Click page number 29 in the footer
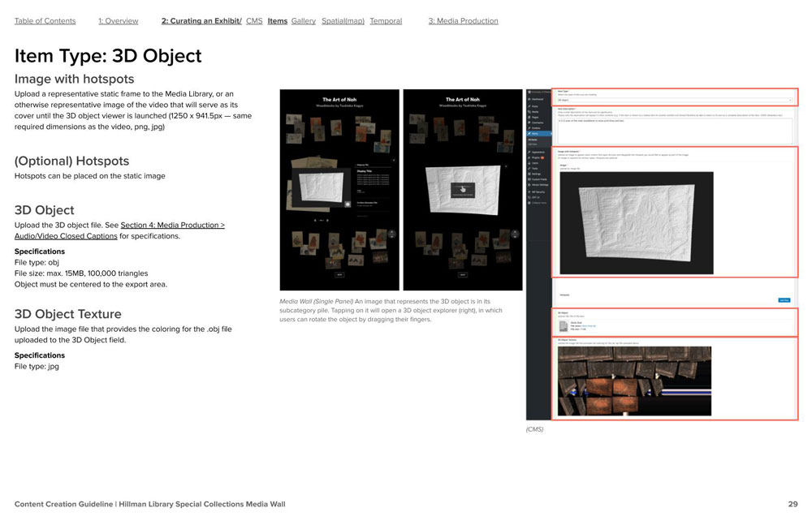The image size is (812, 525). (793, 504)
